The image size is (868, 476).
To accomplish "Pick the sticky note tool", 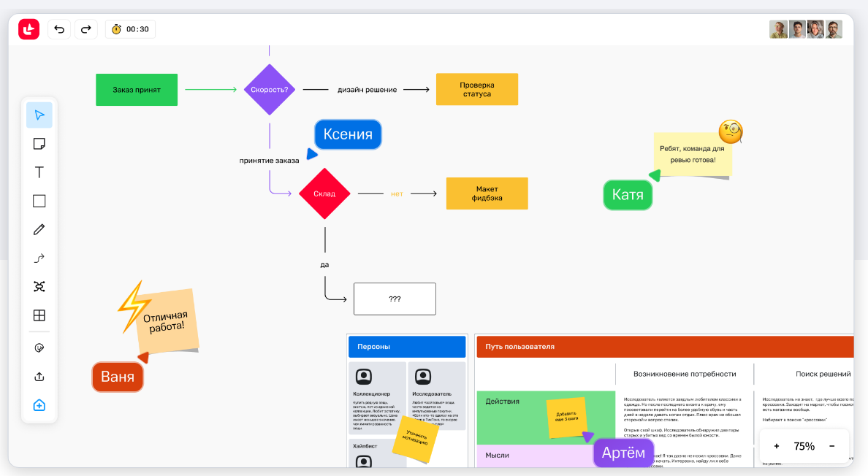I will (x=39, y=144).
